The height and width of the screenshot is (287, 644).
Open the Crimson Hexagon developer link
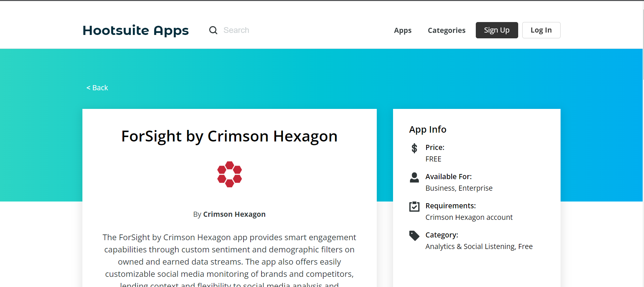click(x=234, y=214)
